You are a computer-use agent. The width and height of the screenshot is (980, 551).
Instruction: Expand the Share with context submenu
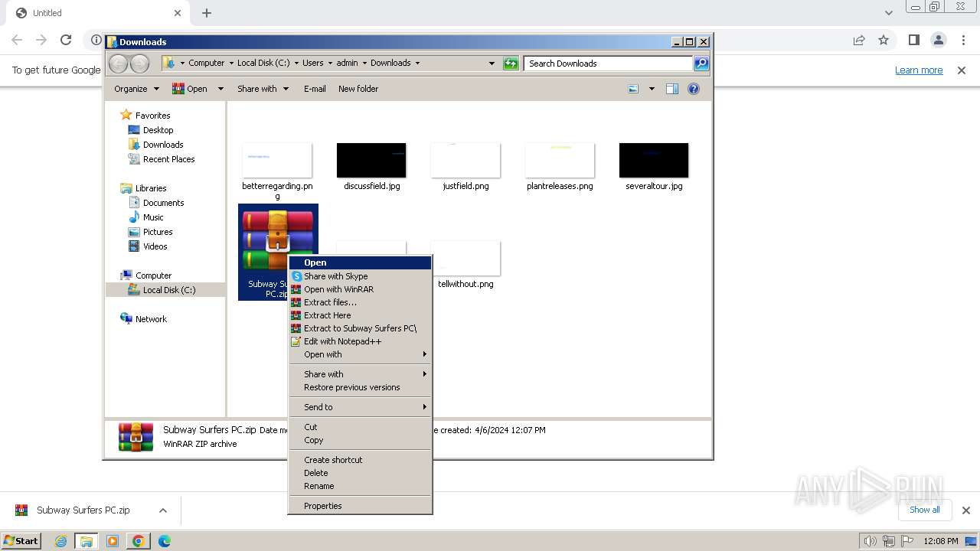point(360,374)
